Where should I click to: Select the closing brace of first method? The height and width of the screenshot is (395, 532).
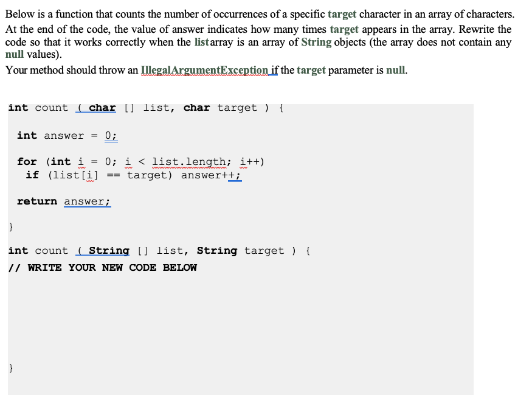(x=10, y=226)
